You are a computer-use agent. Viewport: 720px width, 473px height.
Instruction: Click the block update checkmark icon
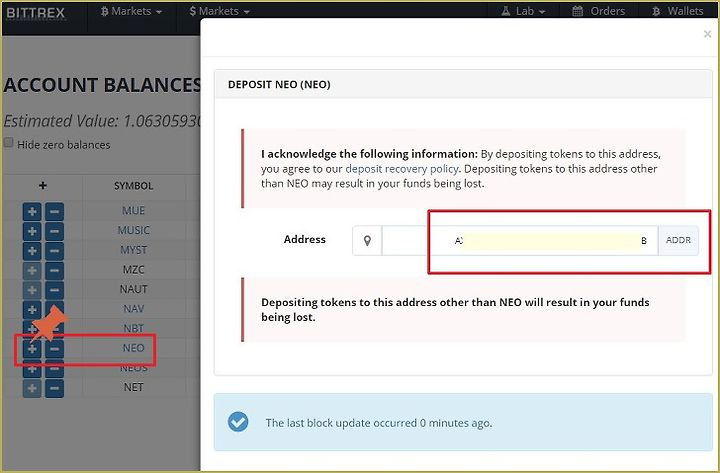[x=238, y=422]
